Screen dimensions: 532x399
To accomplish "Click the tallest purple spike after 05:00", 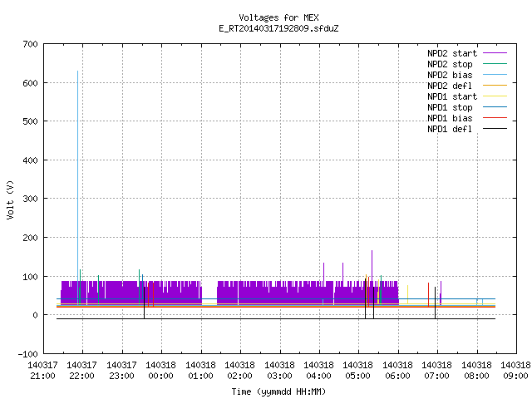I will (372, 265).
